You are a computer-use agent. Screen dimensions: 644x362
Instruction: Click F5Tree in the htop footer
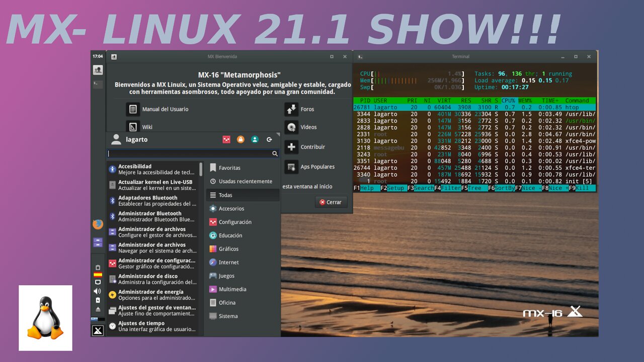(474, 188)
